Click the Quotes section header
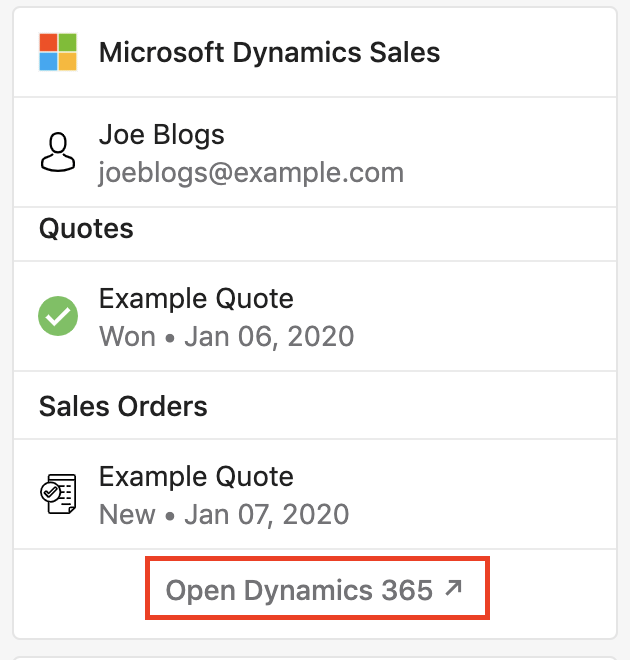This screenshot has height=660, width=630. 86,229
